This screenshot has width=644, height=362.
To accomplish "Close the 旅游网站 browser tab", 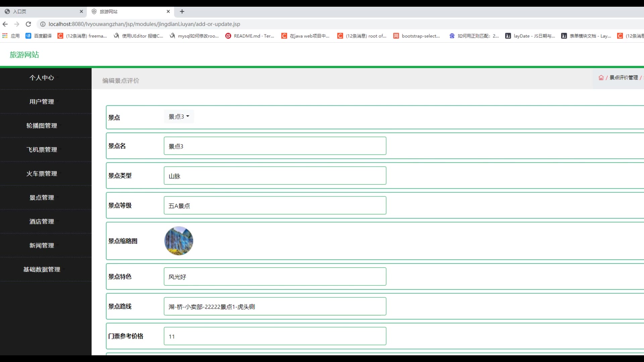I will point(168,11).
